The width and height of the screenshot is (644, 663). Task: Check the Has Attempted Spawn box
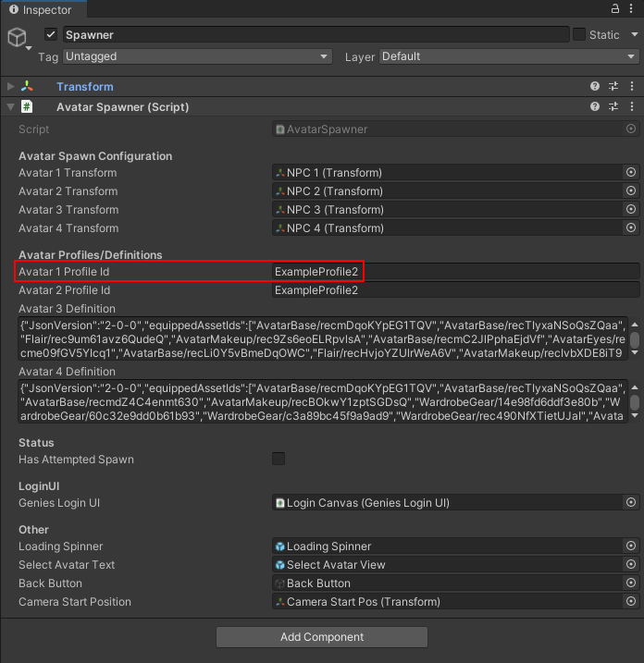coord(279,459)
